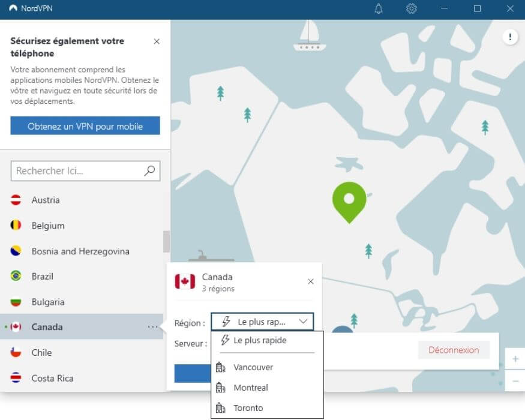Collapse the Région dropdown
The height and width of the screenshot is (420, 525).
pyautogui.click(x=262, y=322)
